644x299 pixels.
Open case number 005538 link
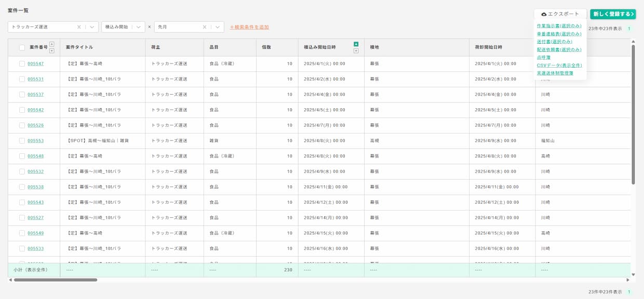click(35, 187)
